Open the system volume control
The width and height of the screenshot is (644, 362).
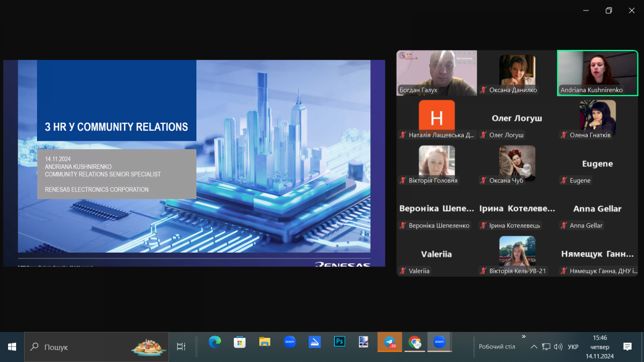[558, 347]
